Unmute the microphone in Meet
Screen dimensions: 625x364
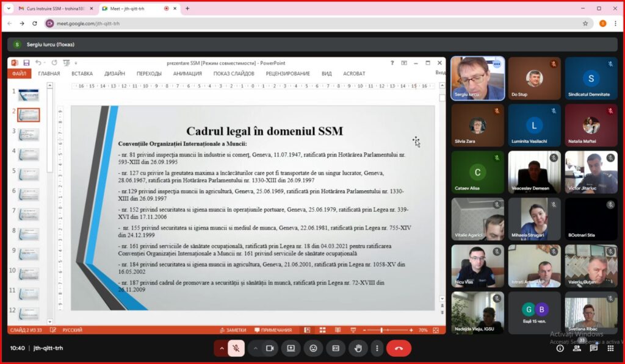[x=236, y=348]
